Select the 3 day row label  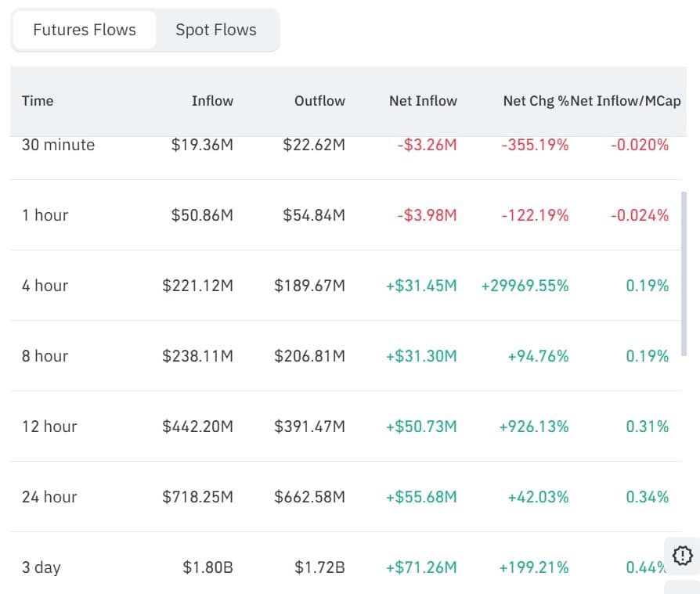[41, 567]
